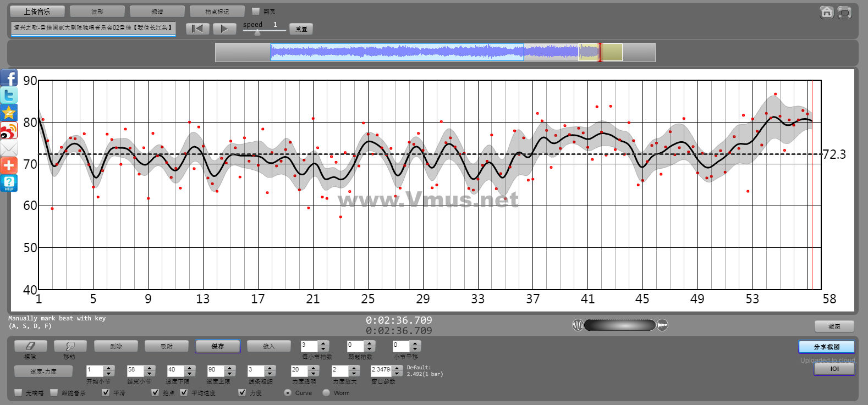Share via the Facebook sidebar icon
Viewport: 868px width, 405px height.
(x=9, y=78)
